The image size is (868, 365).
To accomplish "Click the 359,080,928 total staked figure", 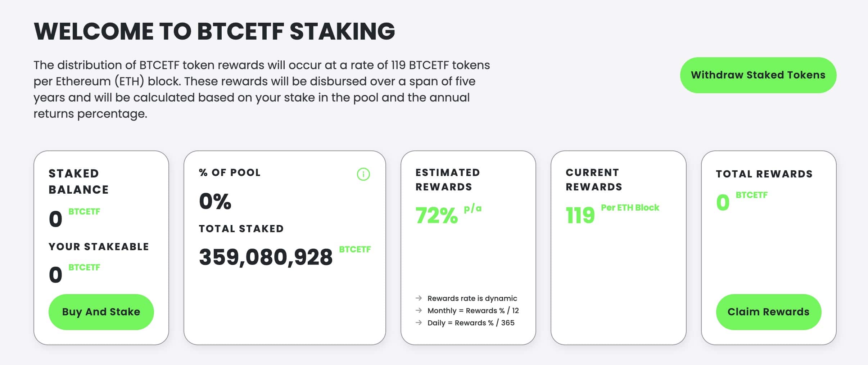I will [266, 257].
